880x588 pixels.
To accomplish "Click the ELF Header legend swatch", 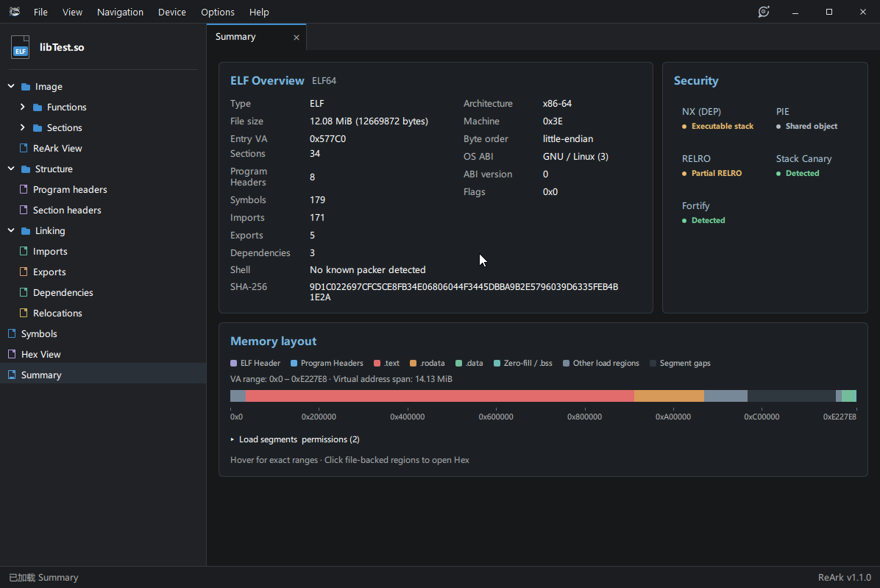I will point(233,364).
